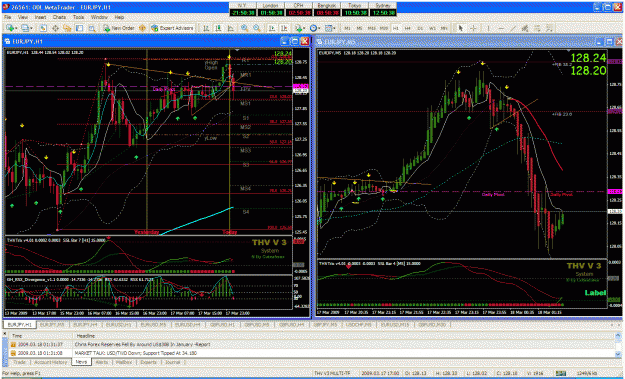
Task: Switch chart to line chart icon
Action: pyautogui.click(x=230, y=28)
